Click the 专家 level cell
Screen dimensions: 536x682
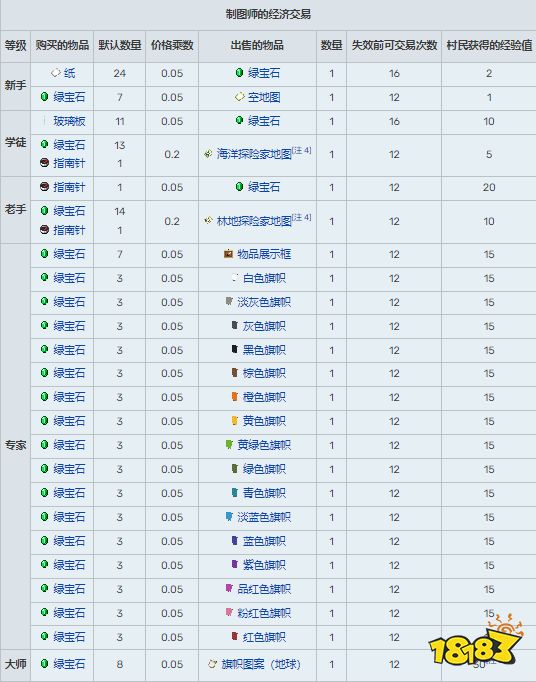pyautogui.click(x=16, y=445)
